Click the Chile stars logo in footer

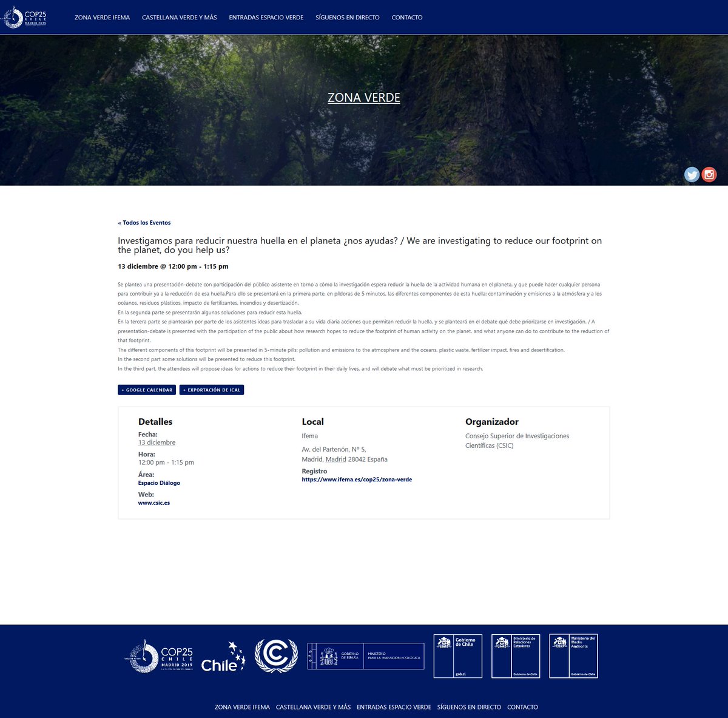click(223, 657)
